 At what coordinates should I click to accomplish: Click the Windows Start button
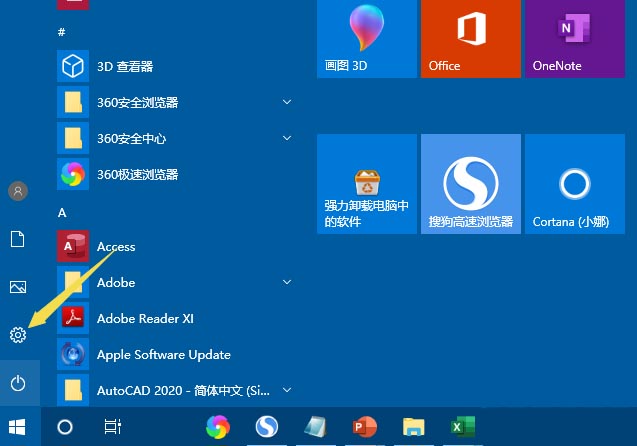pos(17,427)
